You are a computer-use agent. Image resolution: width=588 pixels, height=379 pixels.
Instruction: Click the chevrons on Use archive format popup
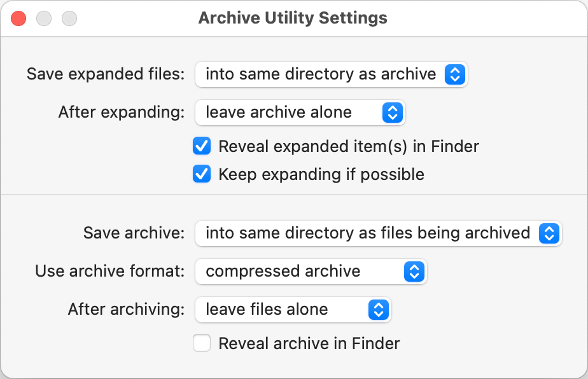(414, 272)
